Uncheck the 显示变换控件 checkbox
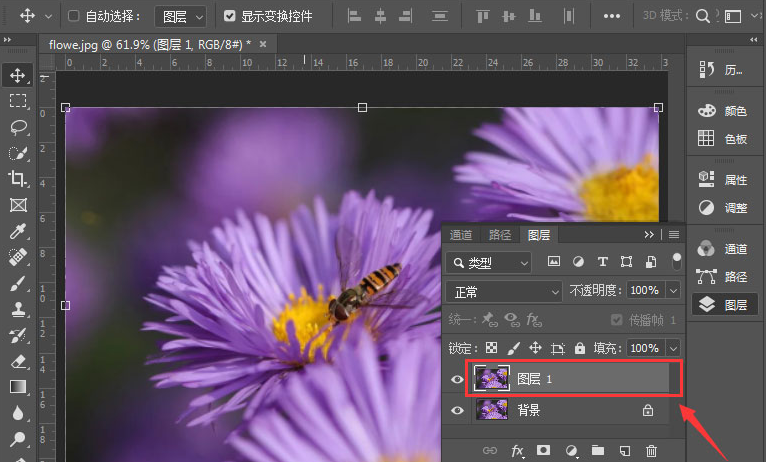Viewport: 766px width, 462px height. coord(230,16)
